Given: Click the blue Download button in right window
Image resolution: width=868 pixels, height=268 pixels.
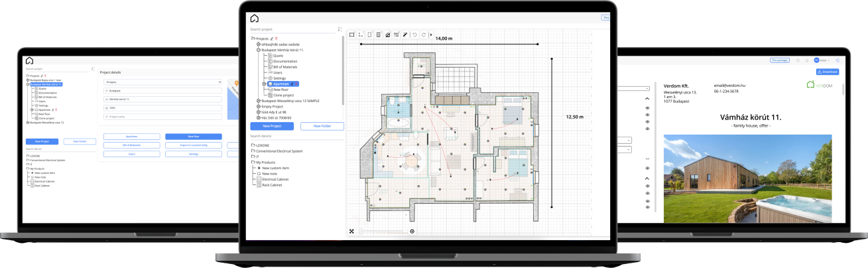Looking at the screenshot, I should coord(828,72).
